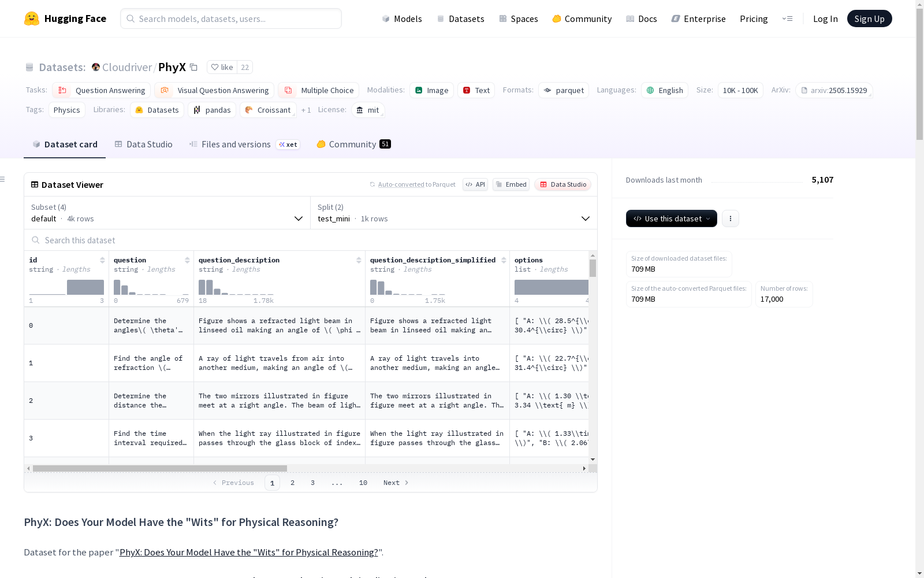
Task: Open the API button in Dataset Viewer
Action: (x=475, y=184)
